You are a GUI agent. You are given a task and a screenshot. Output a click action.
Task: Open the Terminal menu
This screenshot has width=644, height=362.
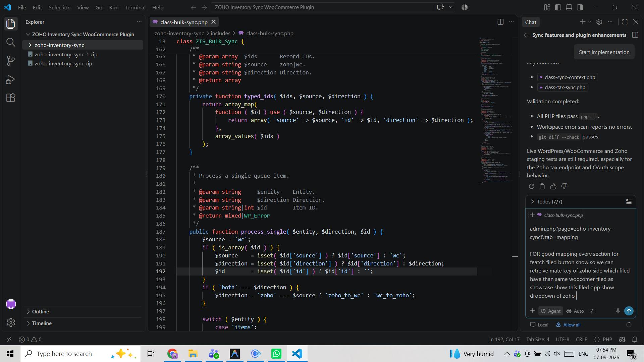(135, 7)
